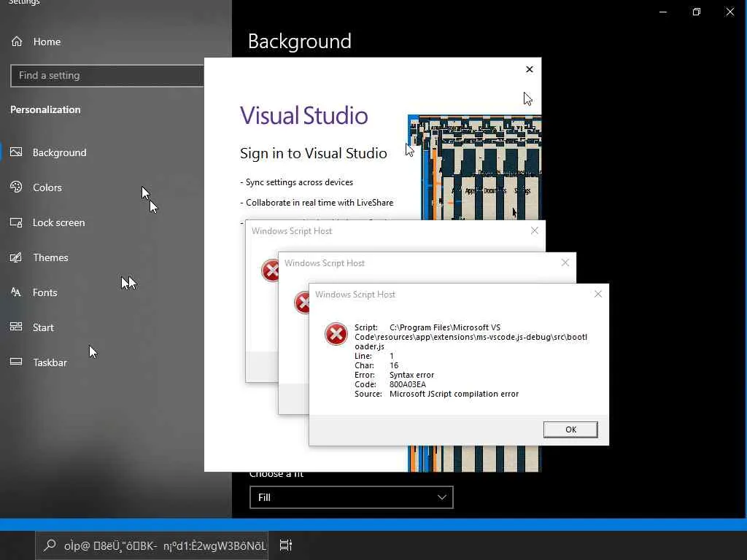Open Themes settings page

pyautogui.click(x=39, y=257)
